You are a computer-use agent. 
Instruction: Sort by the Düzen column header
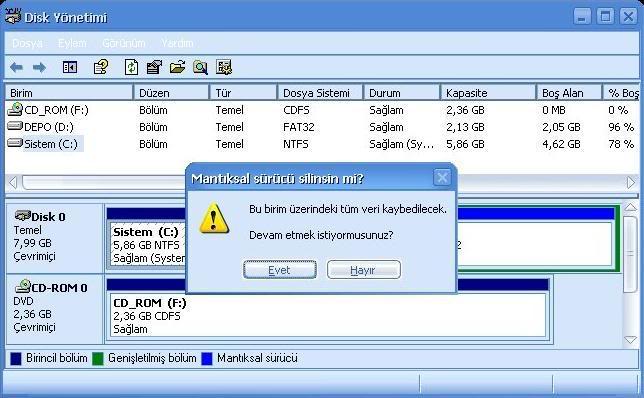point(171,93)
